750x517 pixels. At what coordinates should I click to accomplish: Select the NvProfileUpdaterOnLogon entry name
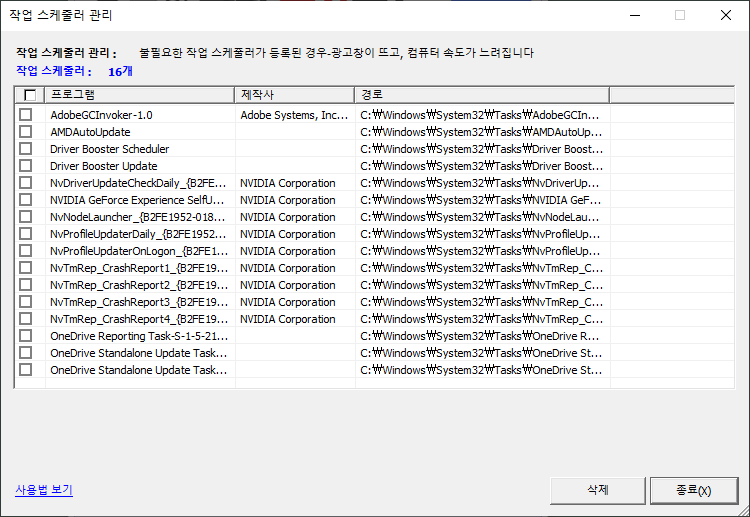139,251
